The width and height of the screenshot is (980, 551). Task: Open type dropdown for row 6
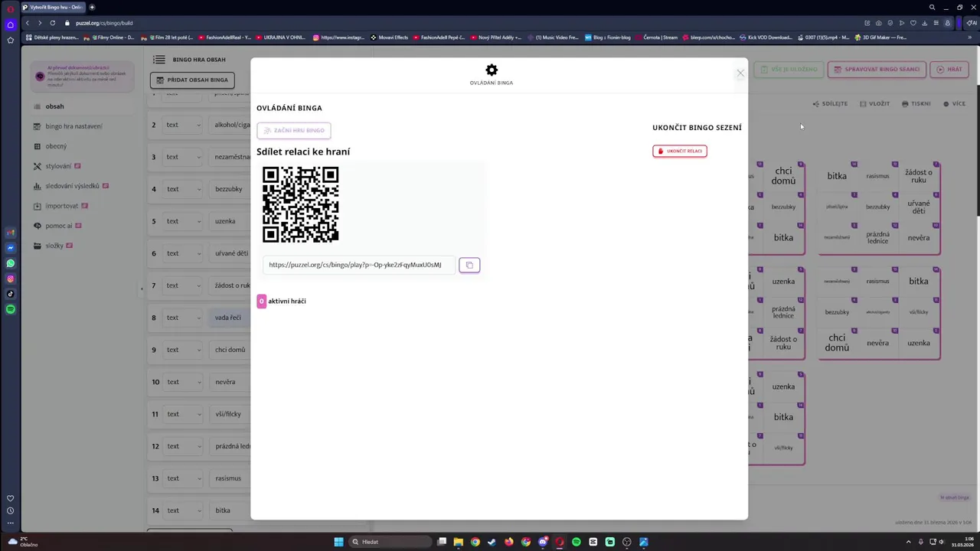coord(184,253)
